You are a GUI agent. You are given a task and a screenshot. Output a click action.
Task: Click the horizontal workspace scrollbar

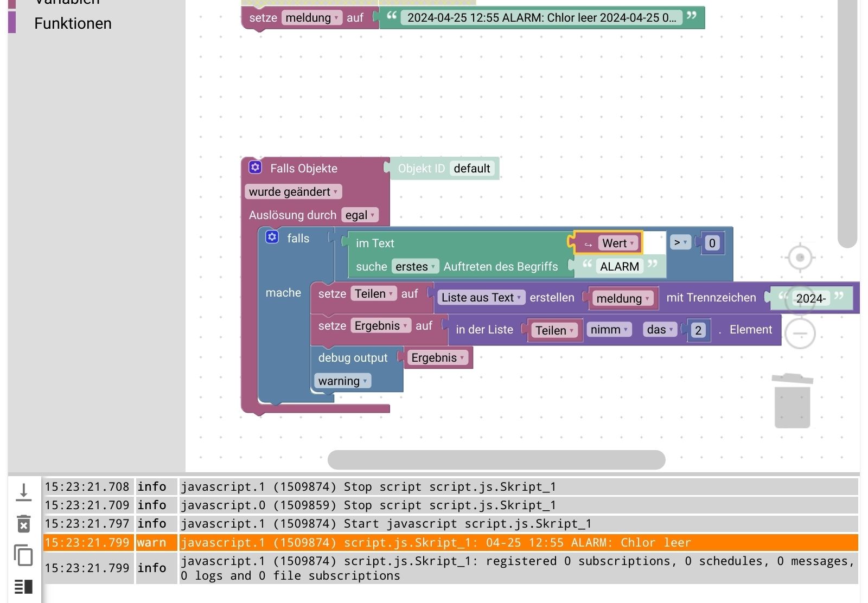point(496,460)
